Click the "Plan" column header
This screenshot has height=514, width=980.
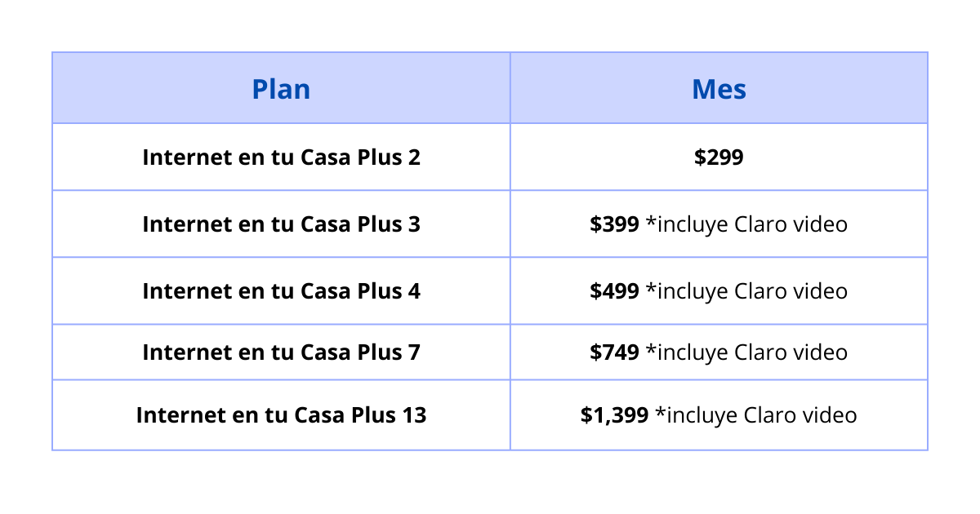pos(281,89)
